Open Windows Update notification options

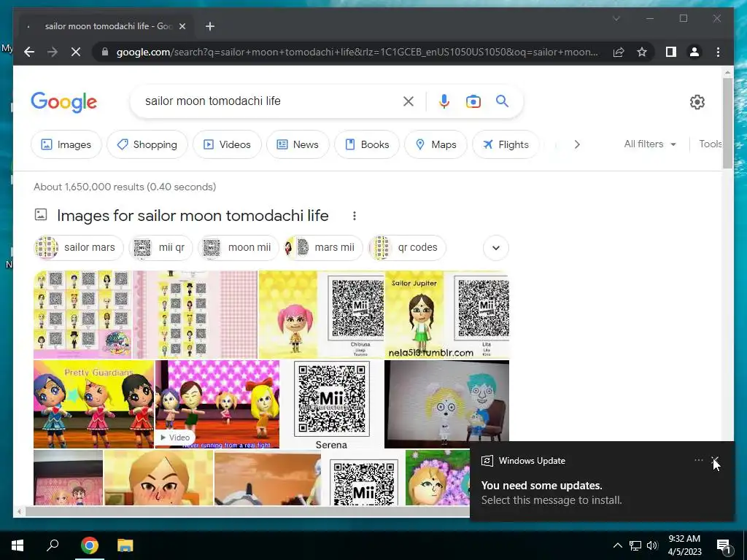pyautogui.click(x=698, y=461)
